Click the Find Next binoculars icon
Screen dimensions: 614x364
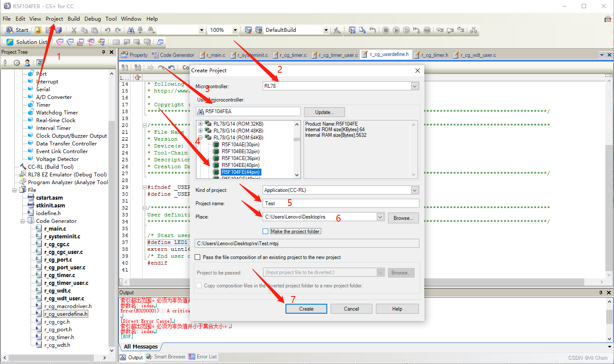coord(151,30)
